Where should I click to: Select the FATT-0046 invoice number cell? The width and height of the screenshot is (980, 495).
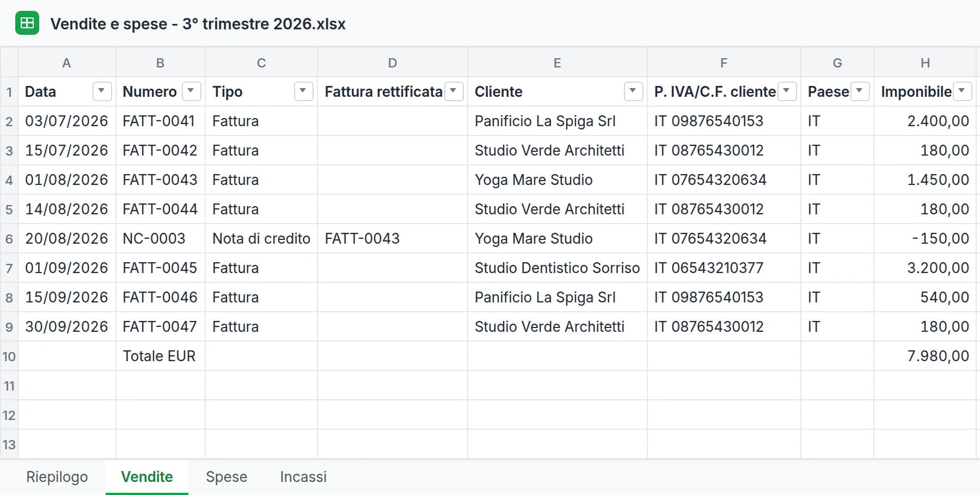coord(161,297)
